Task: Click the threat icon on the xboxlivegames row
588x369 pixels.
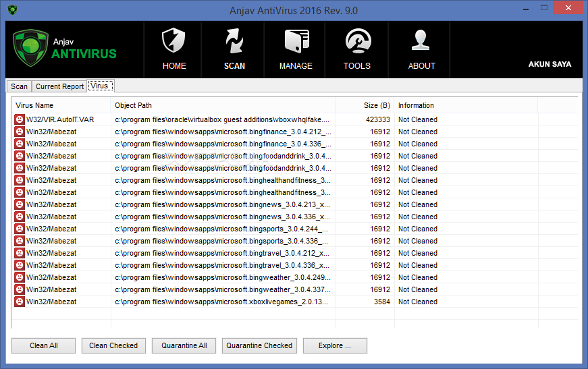Action: click(x=20, y=302)
